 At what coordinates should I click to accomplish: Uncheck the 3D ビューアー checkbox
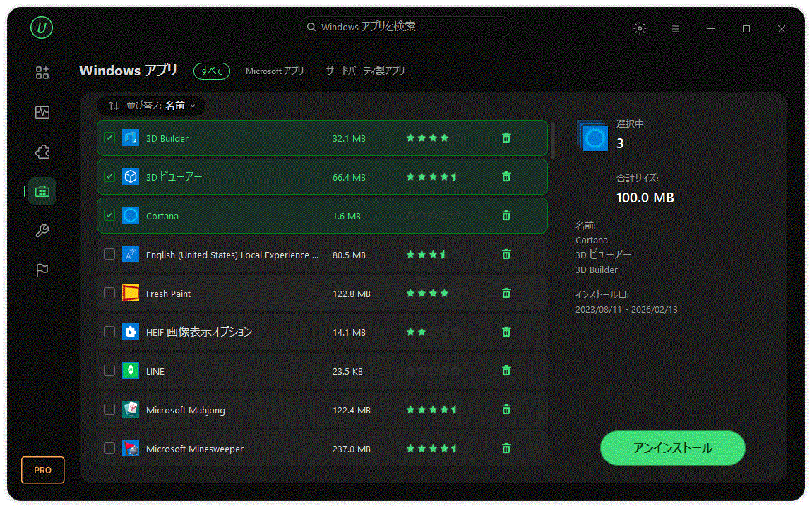point(109,176)
